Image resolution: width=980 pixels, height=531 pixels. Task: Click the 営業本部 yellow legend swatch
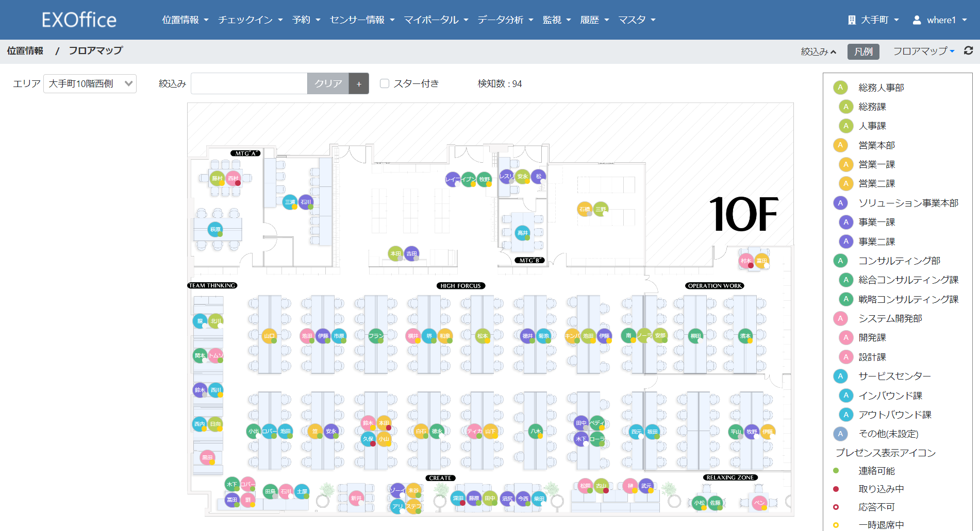coord(840,145)
